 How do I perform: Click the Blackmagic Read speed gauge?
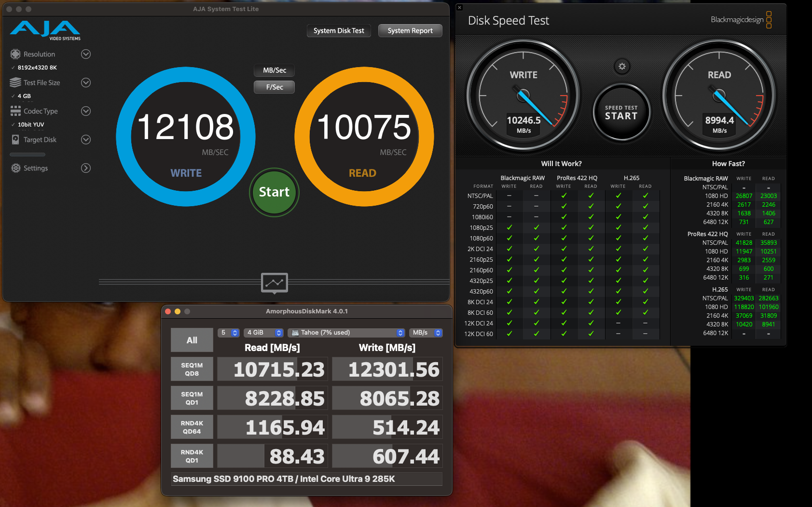click(719, 96)
